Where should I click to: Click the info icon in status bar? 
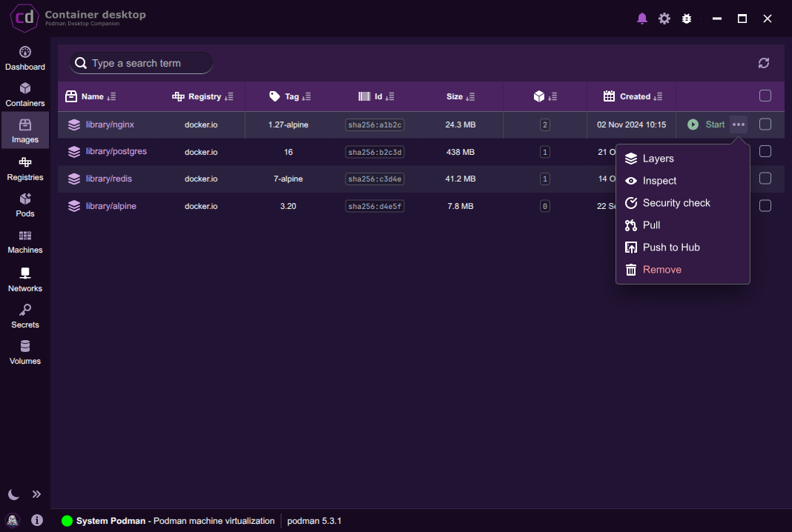pos(37,520)
